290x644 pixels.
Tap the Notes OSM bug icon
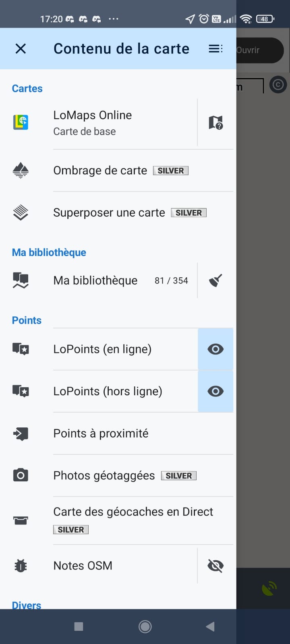tap(21, 566)
